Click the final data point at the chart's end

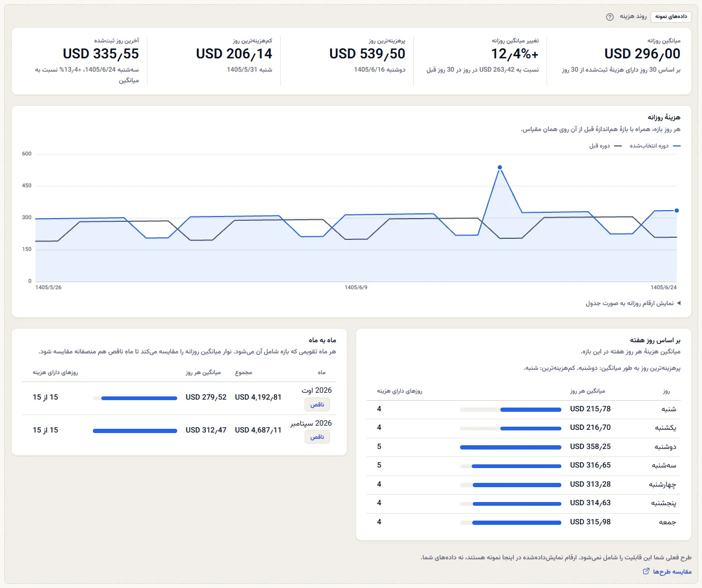click(x=677, y=211)
